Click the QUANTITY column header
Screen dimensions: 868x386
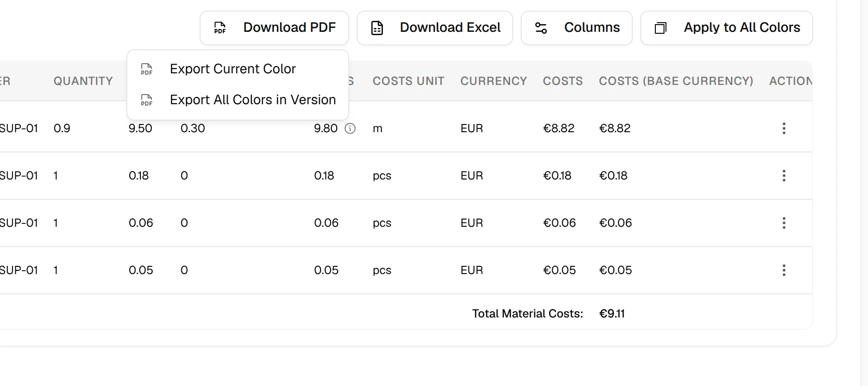83,81
